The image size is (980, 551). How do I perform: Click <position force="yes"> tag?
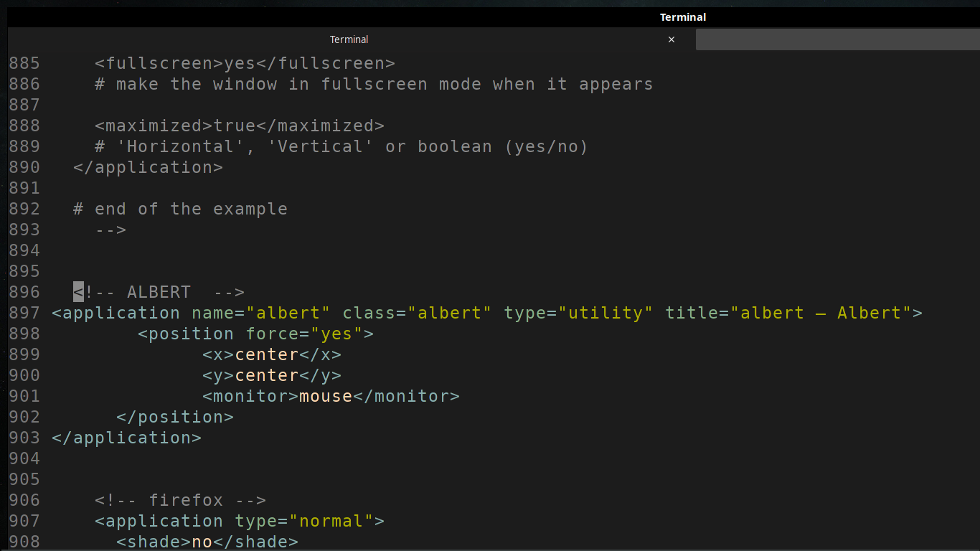255,334
